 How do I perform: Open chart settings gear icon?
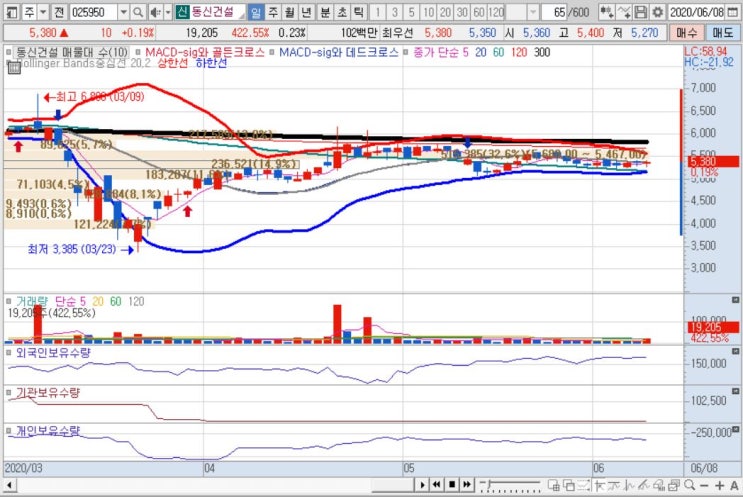657,12
